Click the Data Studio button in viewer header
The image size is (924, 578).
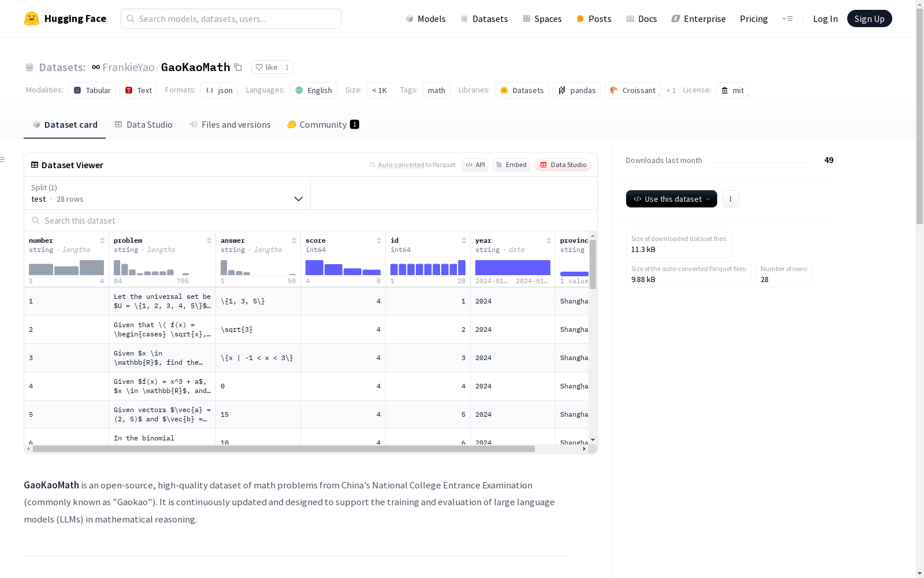(x=563, y=165)
